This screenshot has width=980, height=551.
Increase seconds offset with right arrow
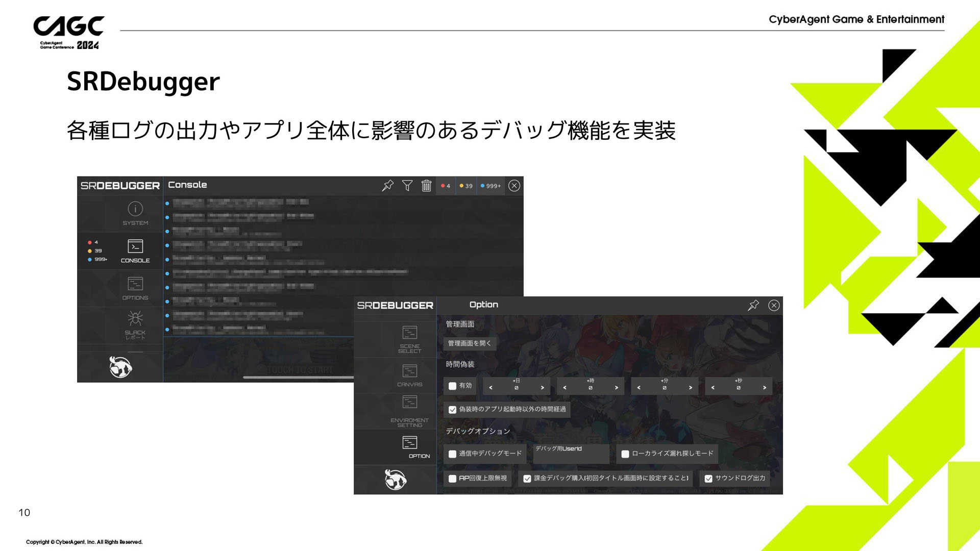(764, 388)
